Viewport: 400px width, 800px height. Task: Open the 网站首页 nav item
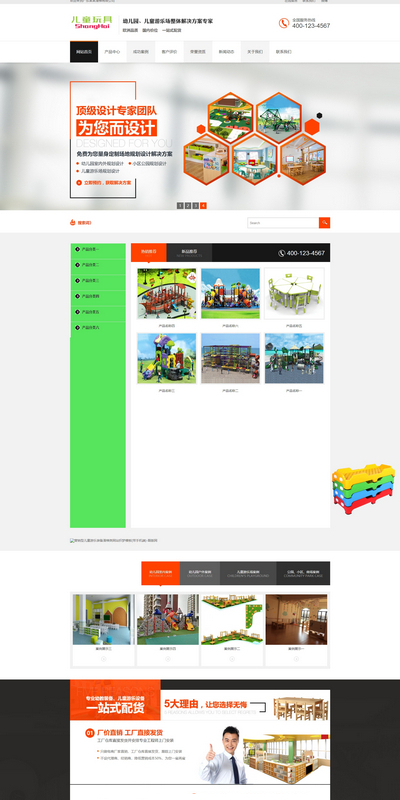tap(84, 52)
